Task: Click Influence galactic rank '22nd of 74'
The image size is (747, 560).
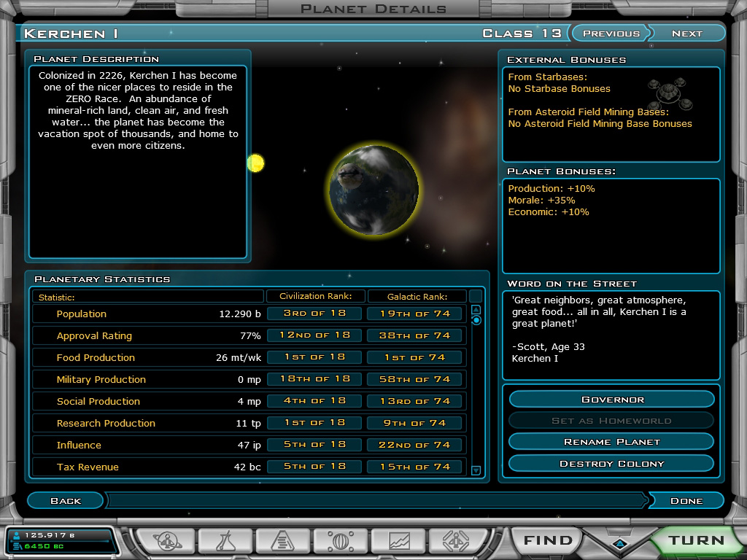Action: (x=414, y=446)
